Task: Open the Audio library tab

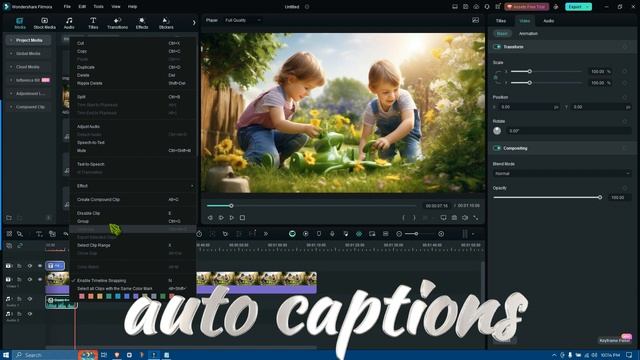Action: (x=69, y=23)
